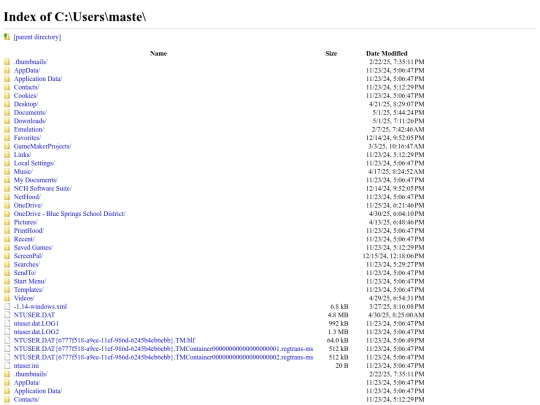Open the [parent directory] link
This screenshot has width=540, height=405.
pyautogui.click(x=37, y=37)
